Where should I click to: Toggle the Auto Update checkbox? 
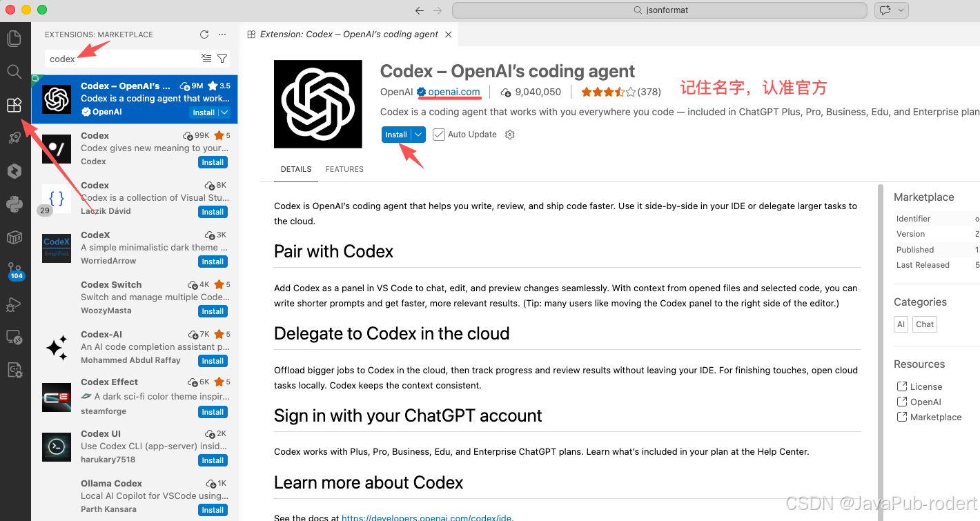pos(439,135)
